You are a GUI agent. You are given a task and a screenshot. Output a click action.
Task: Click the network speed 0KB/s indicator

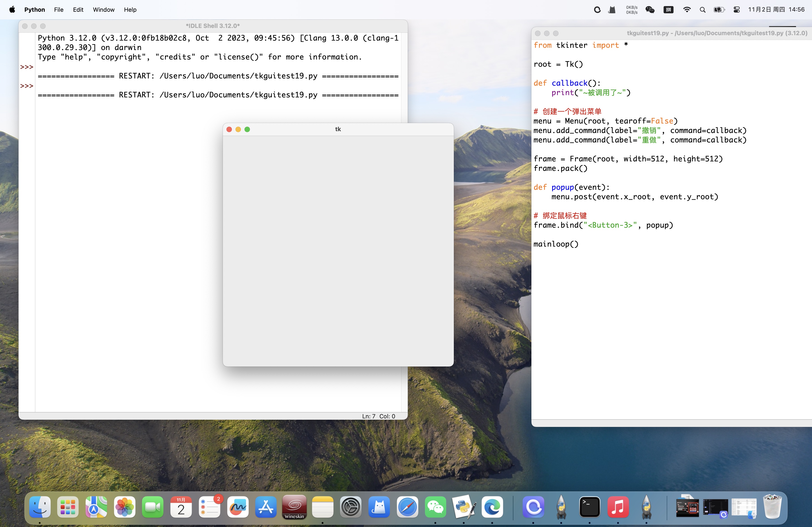(x=632, y=9)
